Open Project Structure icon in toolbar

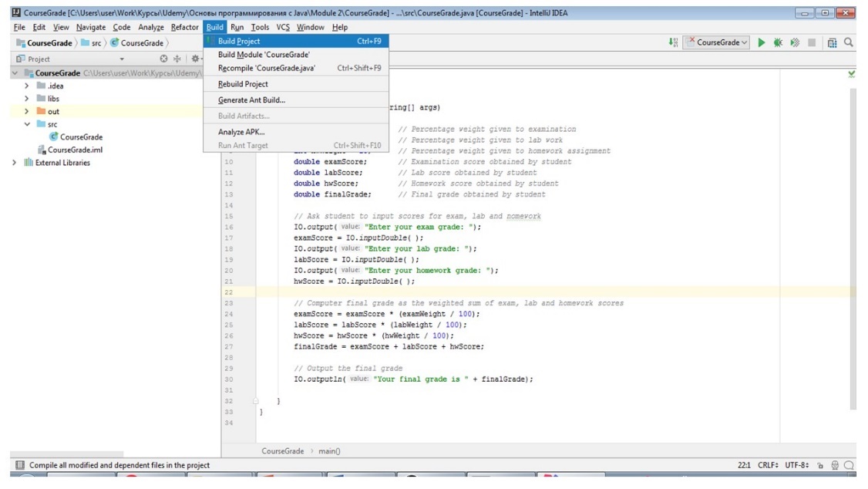tap(832, 42)
